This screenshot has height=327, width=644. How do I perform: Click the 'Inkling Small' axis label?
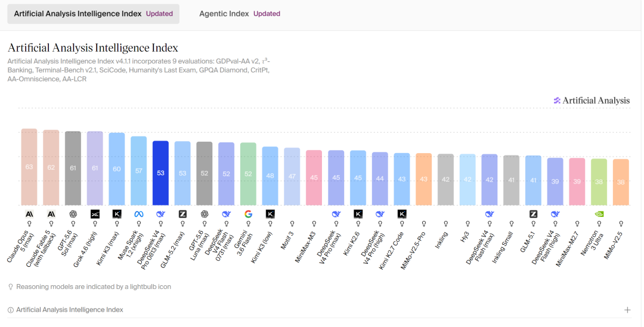pos(503,247)
